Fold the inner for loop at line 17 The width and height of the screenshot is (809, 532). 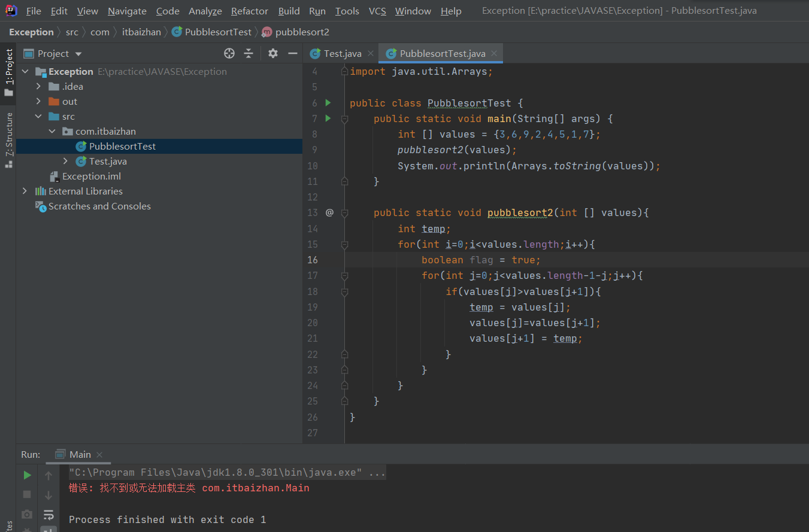pyautogui.click(x=344, y=276)
